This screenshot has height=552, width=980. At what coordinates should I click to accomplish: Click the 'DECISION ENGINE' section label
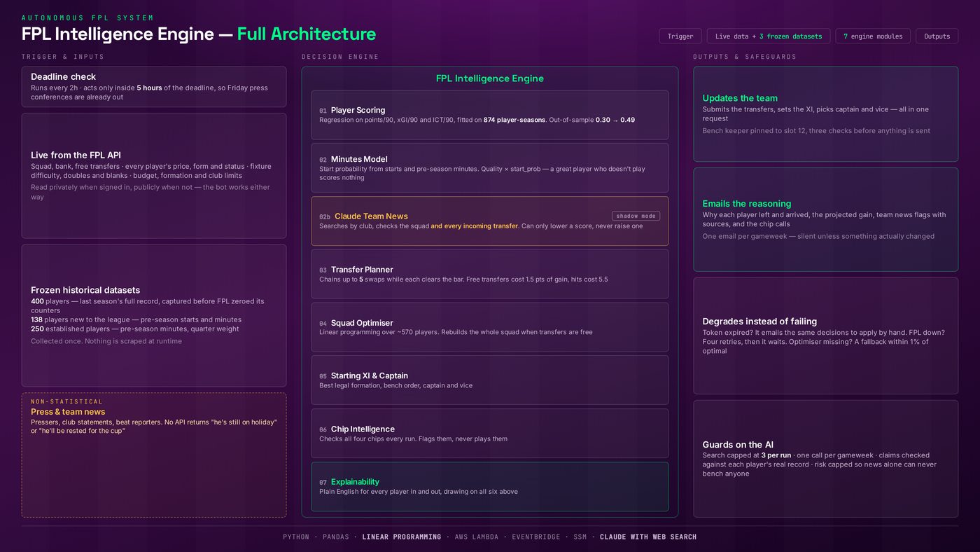point(340,57)
